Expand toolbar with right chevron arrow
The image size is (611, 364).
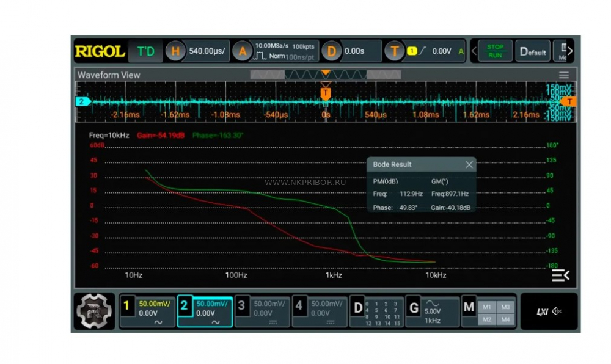click(570, 51)
